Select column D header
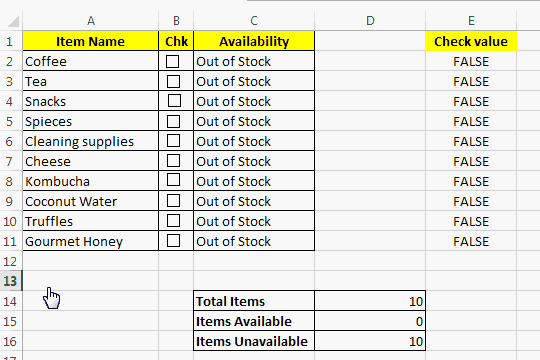Screen dimensions: 540x360 (x=370, y=21)
